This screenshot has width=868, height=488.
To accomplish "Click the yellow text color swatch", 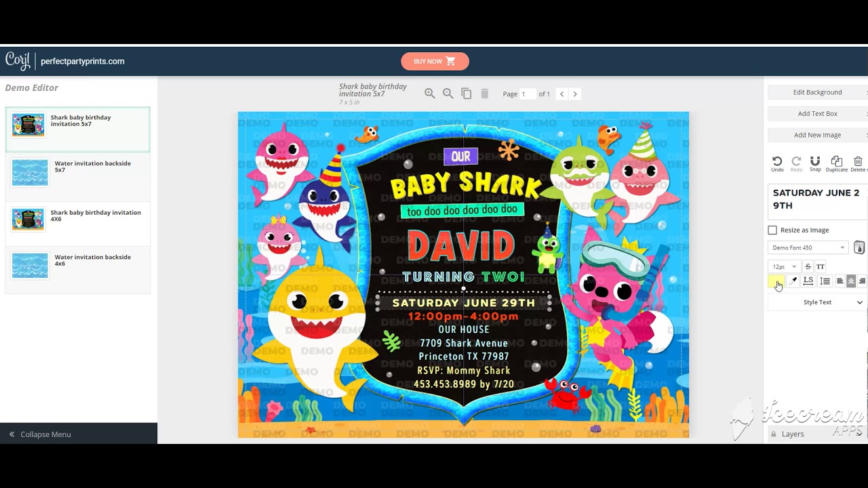I will point(776,281).
